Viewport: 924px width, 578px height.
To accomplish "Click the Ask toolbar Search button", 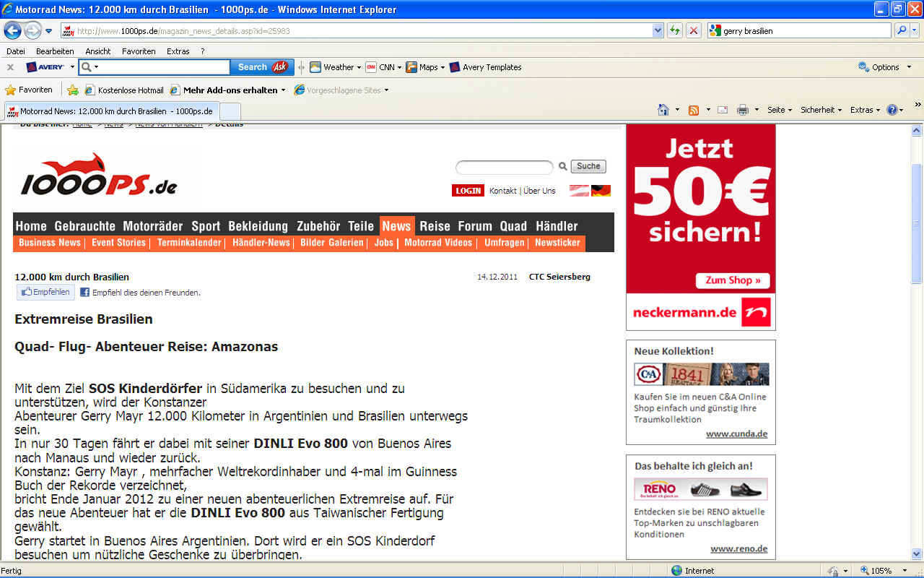I will [x=262, y=67].
